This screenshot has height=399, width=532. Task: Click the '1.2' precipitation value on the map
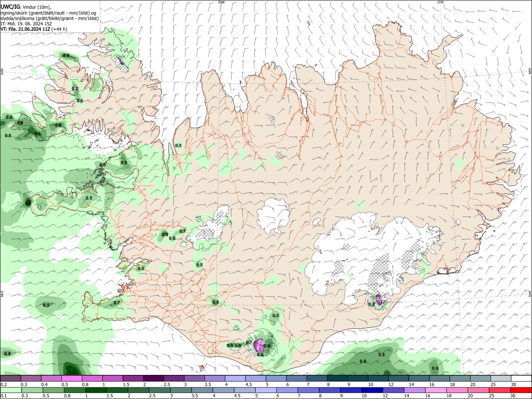[71, 372]
